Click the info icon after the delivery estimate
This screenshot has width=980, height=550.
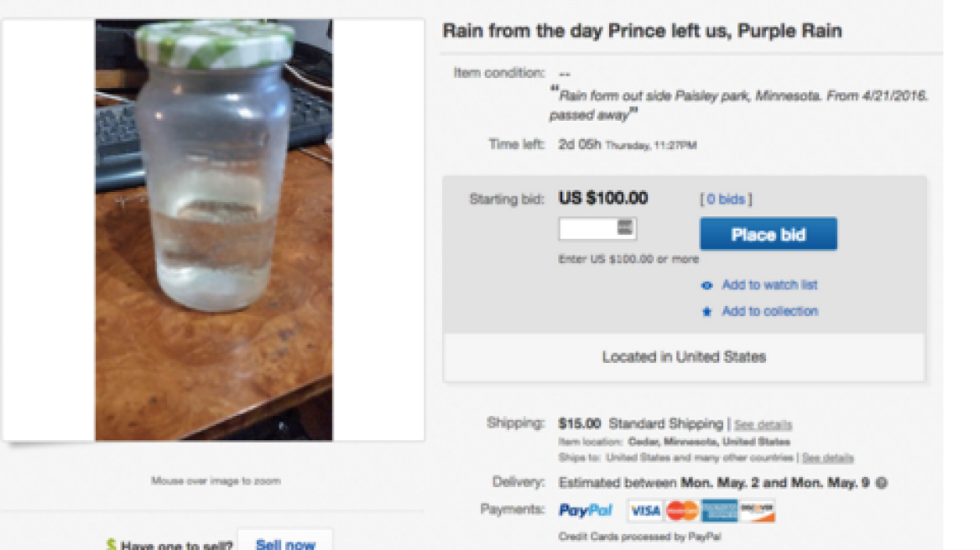tap(883, 483)
